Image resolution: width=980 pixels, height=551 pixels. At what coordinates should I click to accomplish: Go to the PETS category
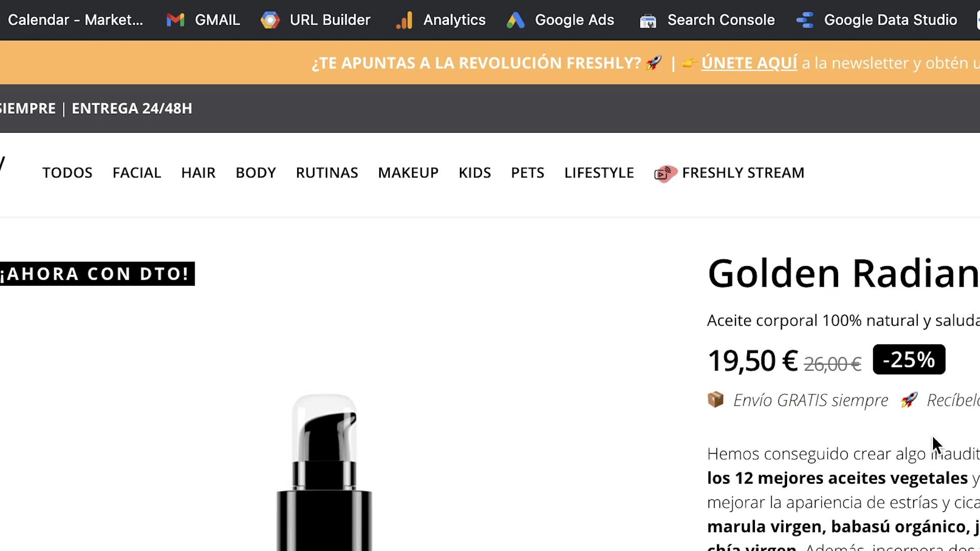(x=527, y=173)
